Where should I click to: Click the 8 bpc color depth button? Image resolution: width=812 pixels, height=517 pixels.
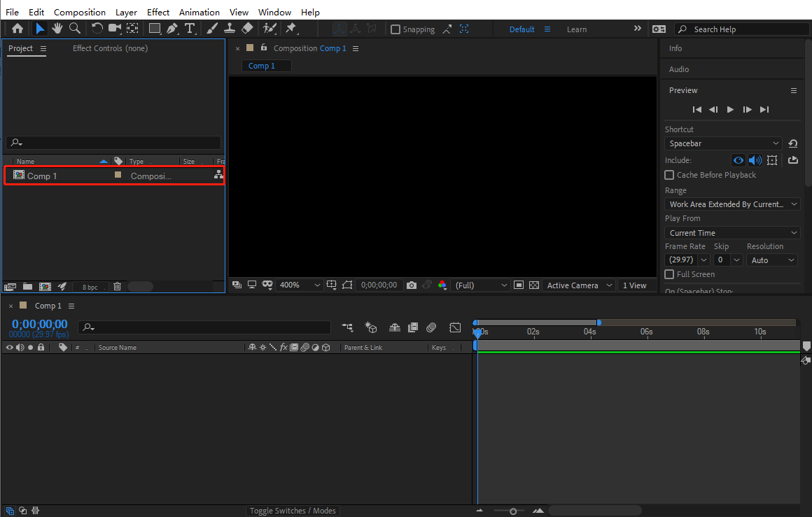pos(90,287)
